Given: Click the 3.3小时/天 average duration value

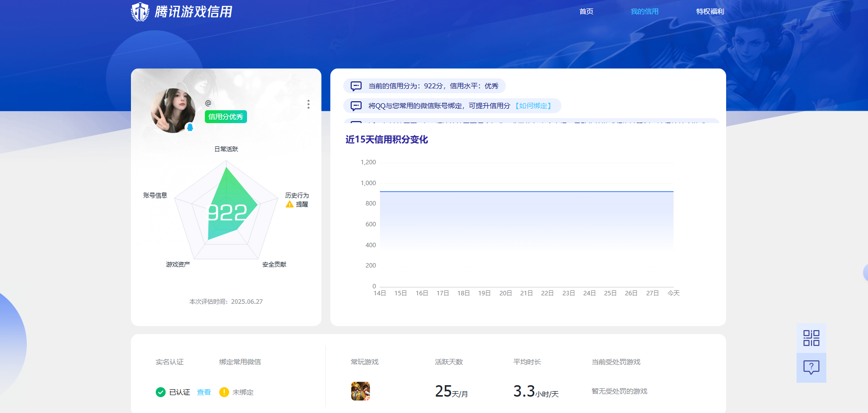Looking at the screenshot, I should [536, 392].
